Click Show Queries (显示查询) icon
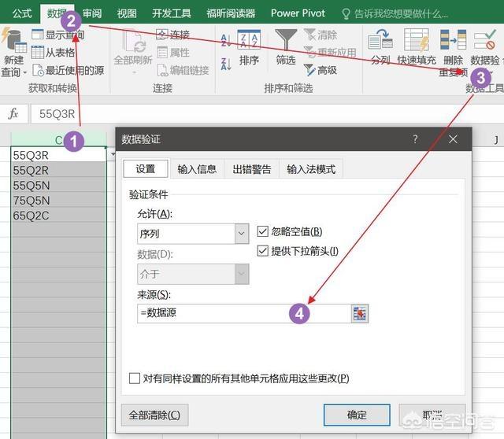The height and width of the screenshot is (439, 504). (x=37, y=34)
